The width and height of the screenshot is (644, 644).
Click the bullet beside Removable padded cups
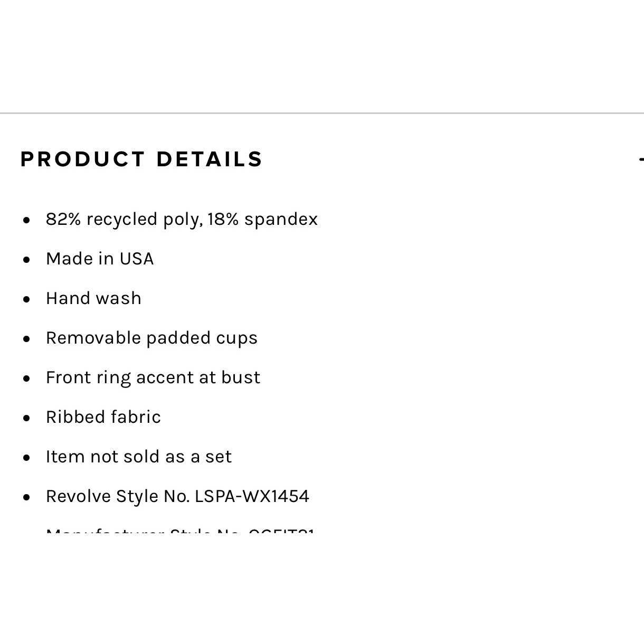coord(27,339)
